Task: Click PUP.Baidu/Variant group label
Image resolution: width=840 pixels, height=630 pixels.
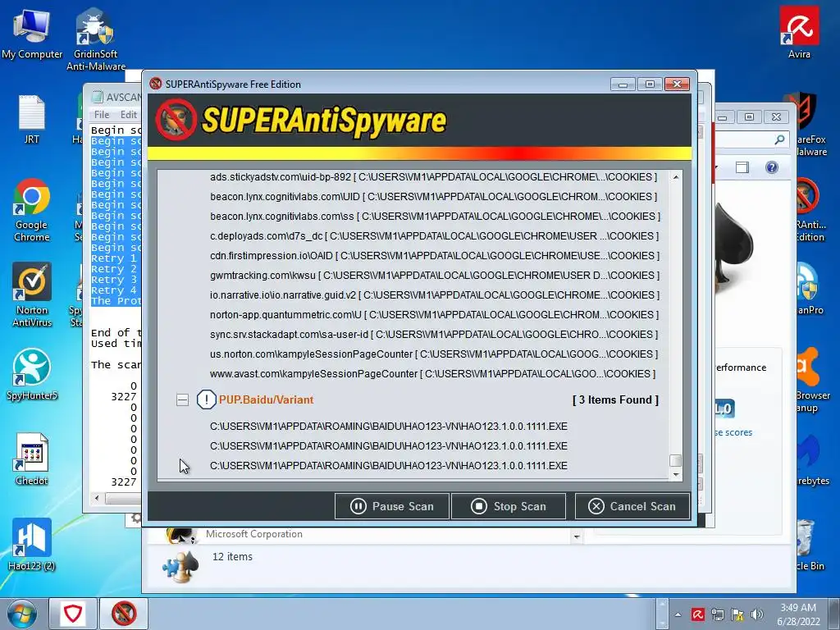Action: [267, 399]
